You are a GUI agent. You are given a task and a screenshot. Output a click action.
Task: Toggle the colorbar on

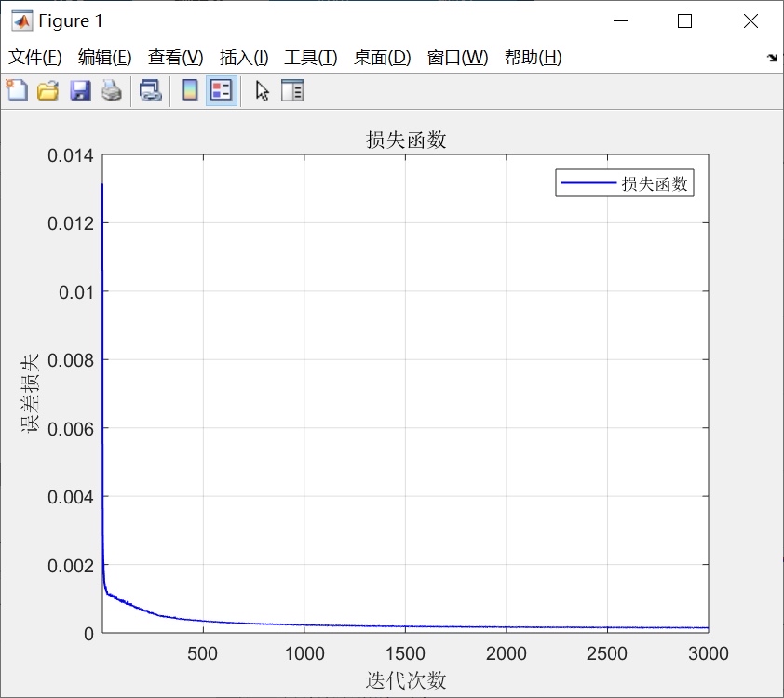[x=192, y=90]
